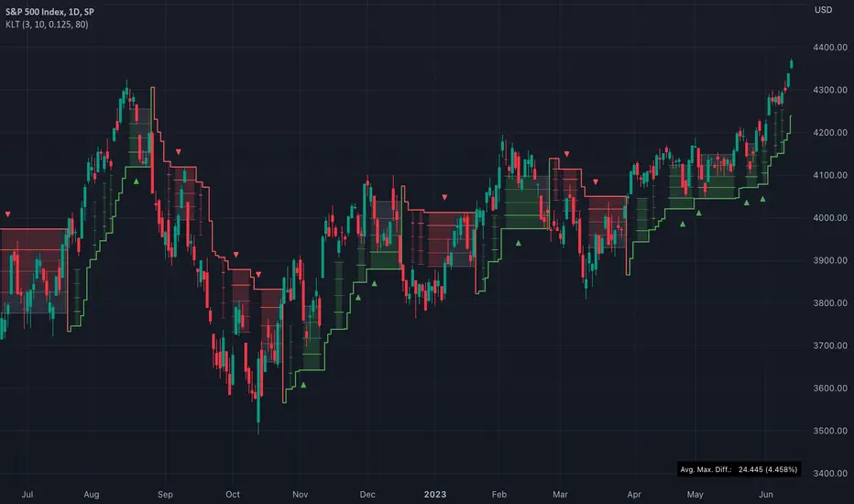Viewport: 854px width, 504px height.
Task: Click the 3600.00 price axis label
Action: coord(830,388)
